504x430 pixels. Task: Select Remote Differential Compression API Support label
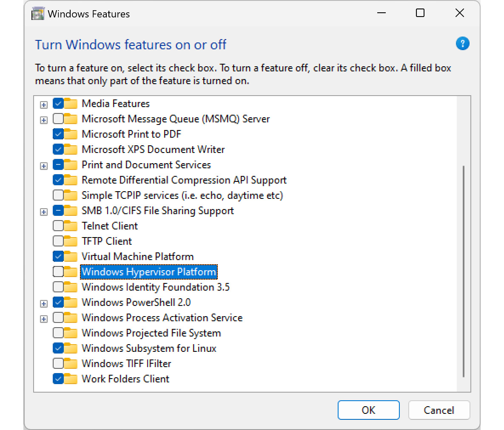184,180
